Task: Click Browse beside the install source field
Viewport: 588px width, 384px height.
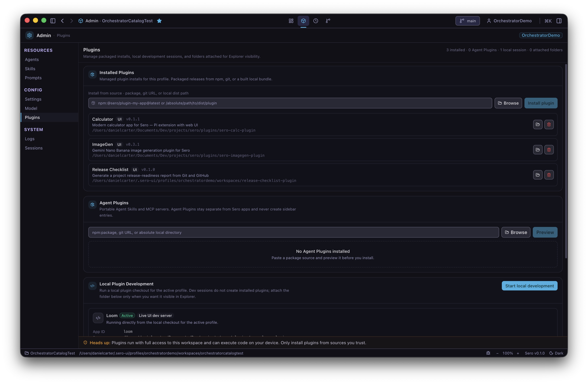Action: click(x=508, y=103)
